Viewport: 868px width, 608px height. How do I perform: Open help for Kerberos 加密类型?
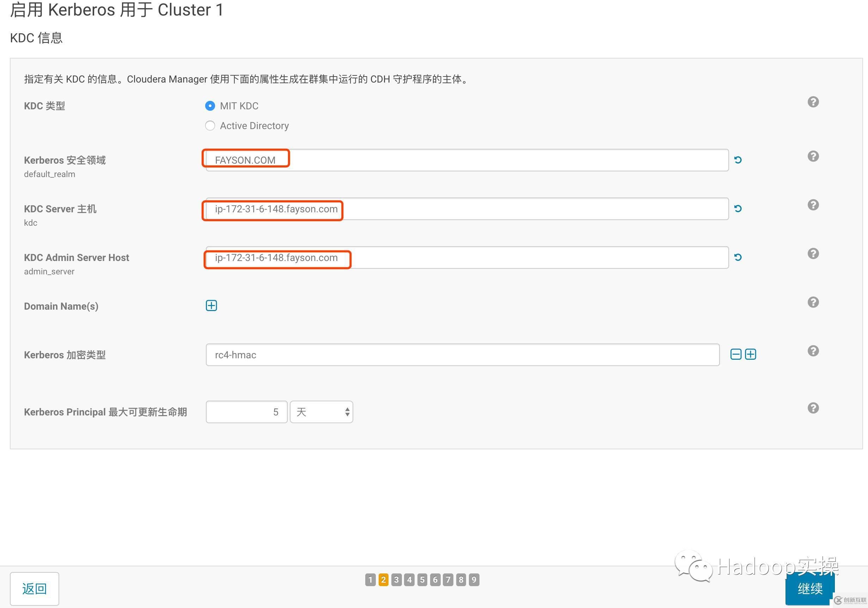coord(813,351)
